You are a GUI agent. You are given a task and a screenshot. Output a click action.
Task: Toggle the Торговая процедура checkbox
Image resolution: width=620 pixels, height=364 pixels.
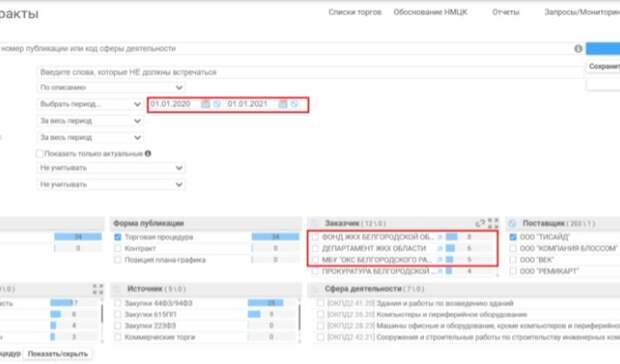point(117,237)
